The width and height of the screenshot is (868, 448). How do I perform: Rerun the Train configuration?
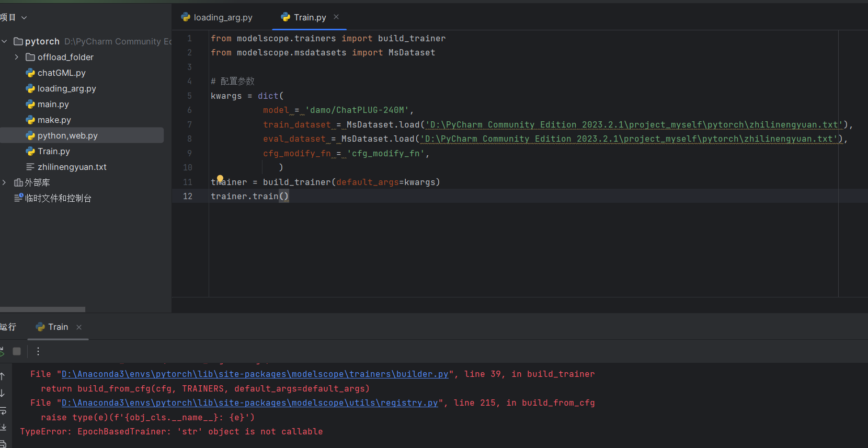pos(2,351)
